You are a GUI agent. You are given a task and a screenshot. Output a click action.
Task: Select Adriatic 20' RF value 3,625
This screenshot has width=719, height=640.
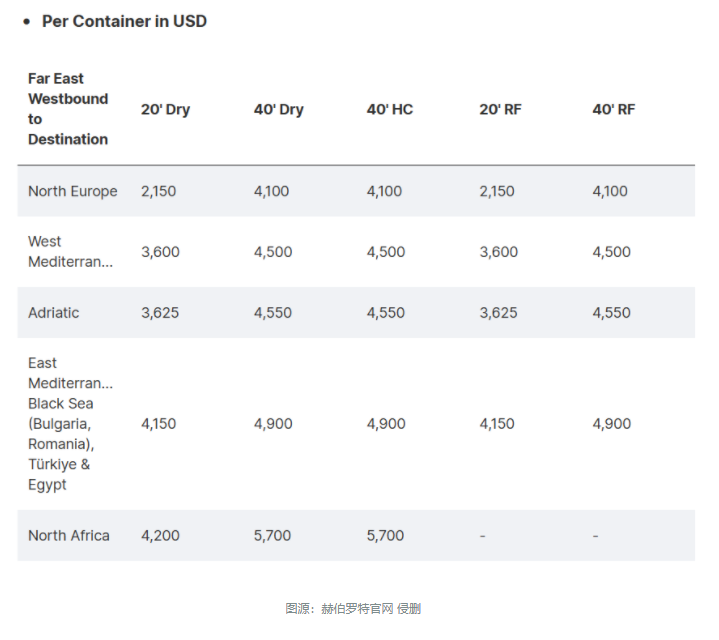(x=498, y=313)
